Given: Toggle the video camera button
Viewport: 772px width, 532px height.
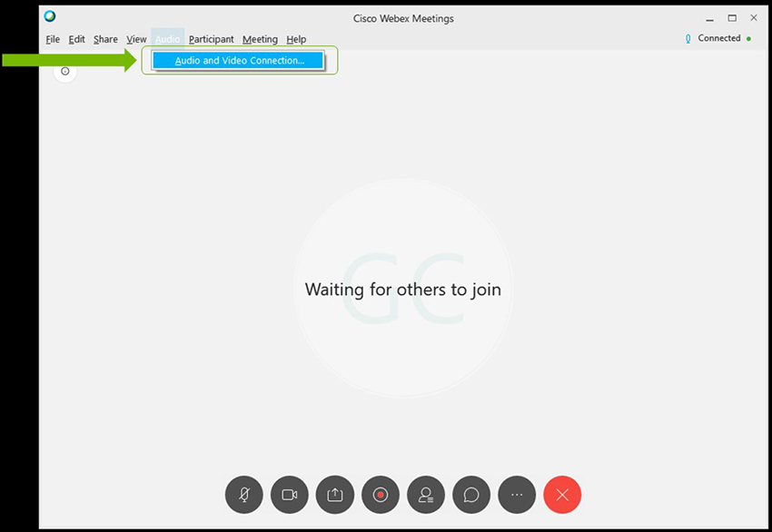Looking at the screenshot, I should click(x=290, y=495).
